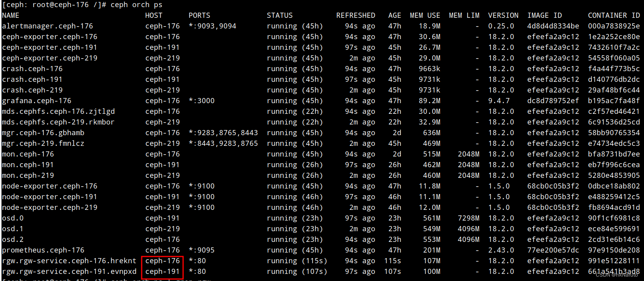Click osd.0 daemon name
Image resolution: width=644 pixels, height=281 pixels.
pyautogui.click(x=13, y=218)
